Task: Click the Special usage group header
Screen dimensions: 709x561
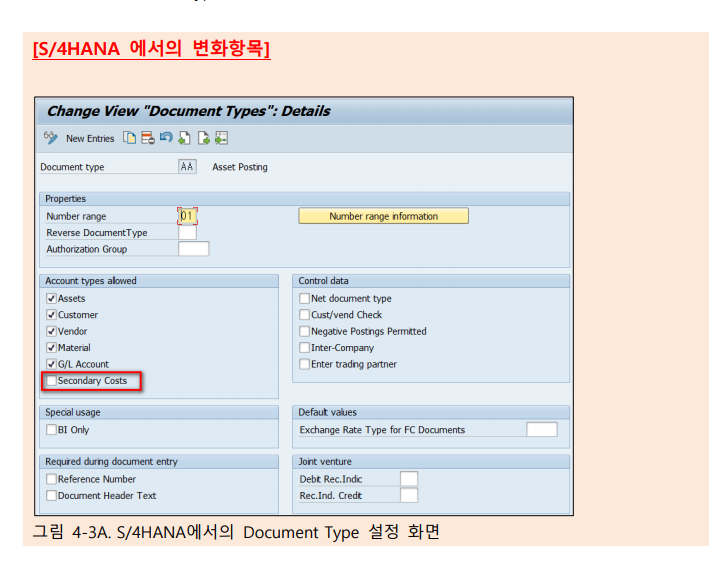Action: pos(159,412)
